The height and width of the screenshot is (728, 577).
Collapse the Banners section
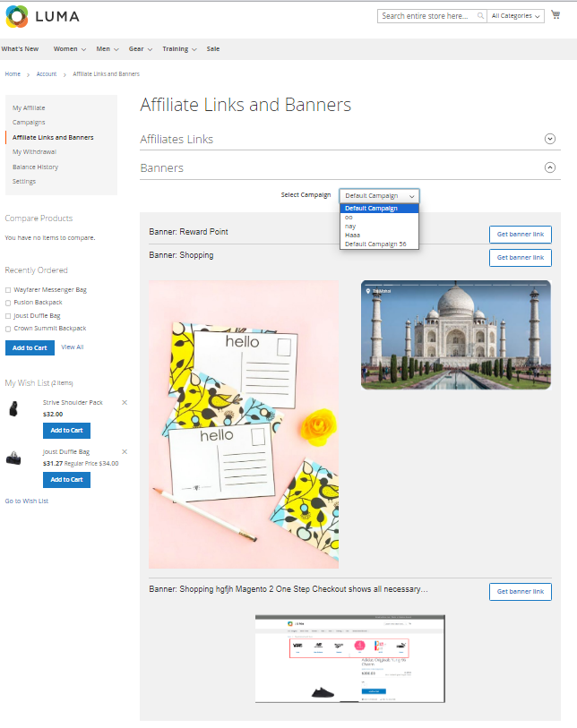550,167
